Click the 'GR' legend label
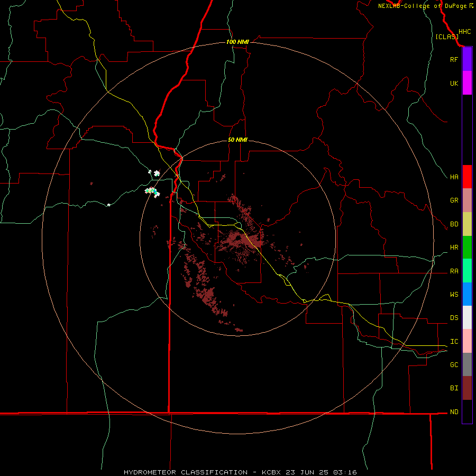476x476 pixels. pos(454,200)
